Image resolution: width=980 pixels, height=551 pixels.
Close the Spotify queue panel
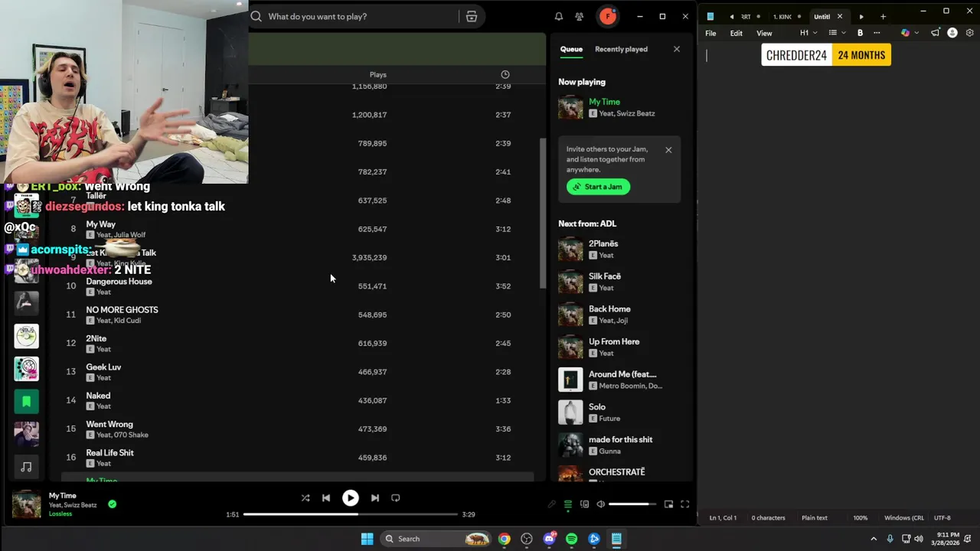[x=677, y=49]
